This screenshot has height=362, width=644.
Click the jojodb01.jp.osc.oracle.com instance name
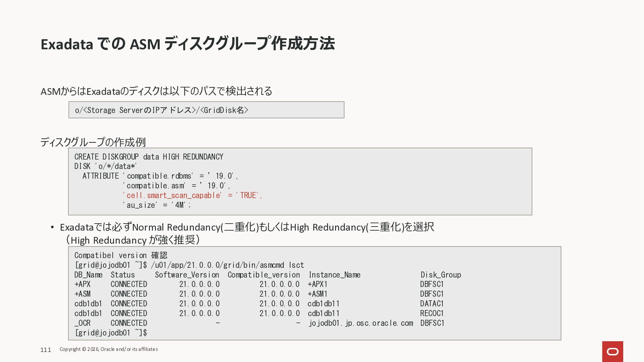[361, 323]
